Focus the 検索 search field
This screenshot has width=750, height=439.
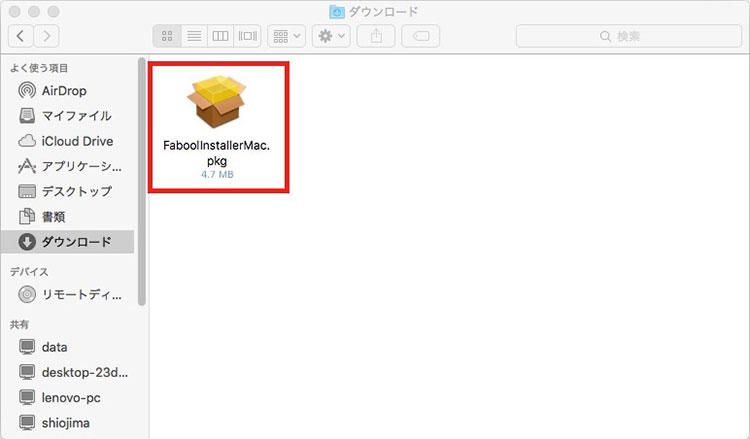click(x=629, y=36)
